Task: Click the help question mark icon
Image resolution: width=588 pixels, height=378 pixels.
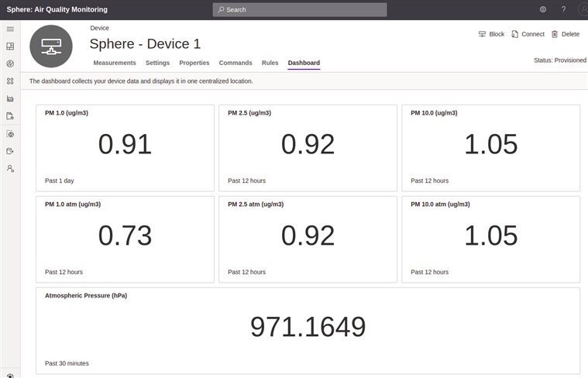Action: [563, 9]
